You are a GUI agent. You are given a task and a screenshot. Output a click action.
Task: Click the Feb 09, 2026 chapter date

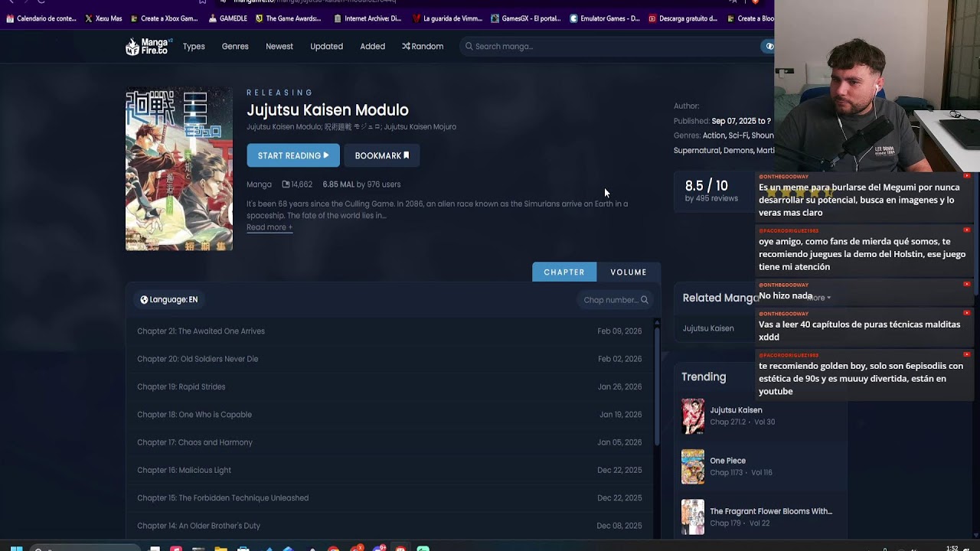coord(619,331)
